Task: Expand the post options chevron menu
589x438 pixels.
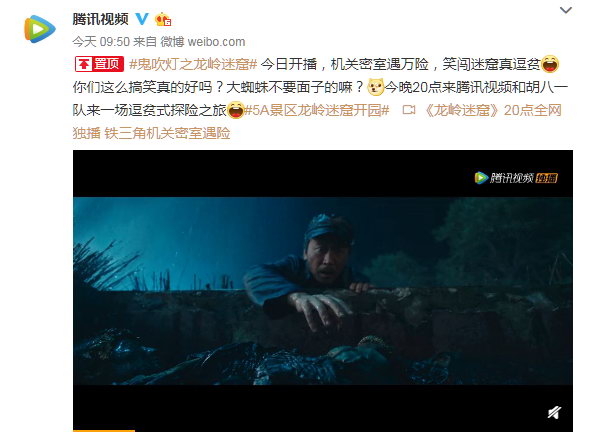Action: tap(566, 10)
